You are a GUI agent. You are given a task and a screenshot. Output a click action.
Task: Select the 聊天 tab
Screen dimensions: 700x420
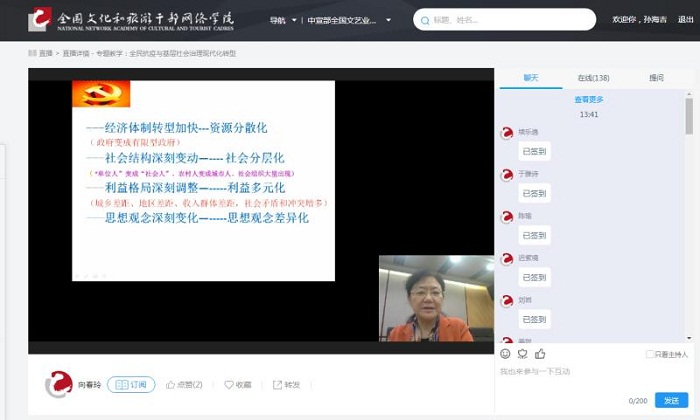[530, 77]
